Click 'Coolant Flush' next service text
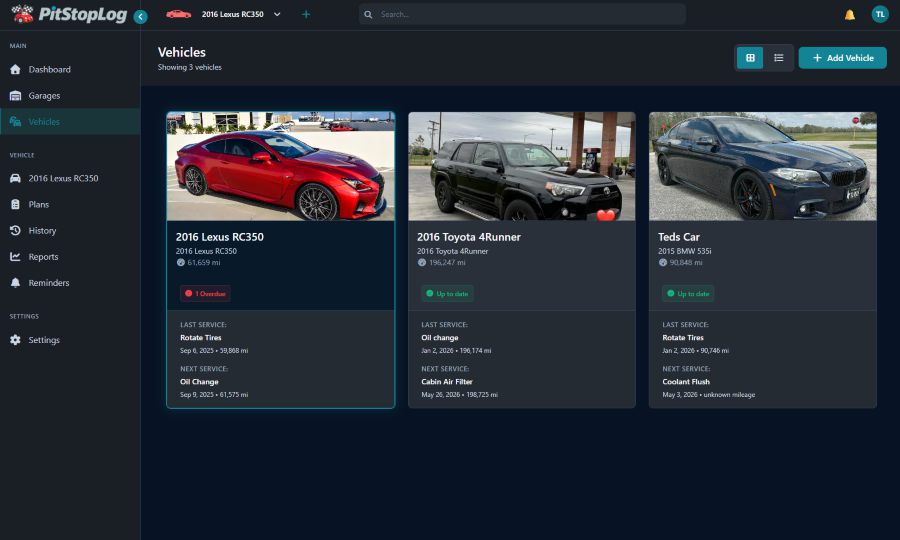The image size is (900, 540). pos(686,382)
